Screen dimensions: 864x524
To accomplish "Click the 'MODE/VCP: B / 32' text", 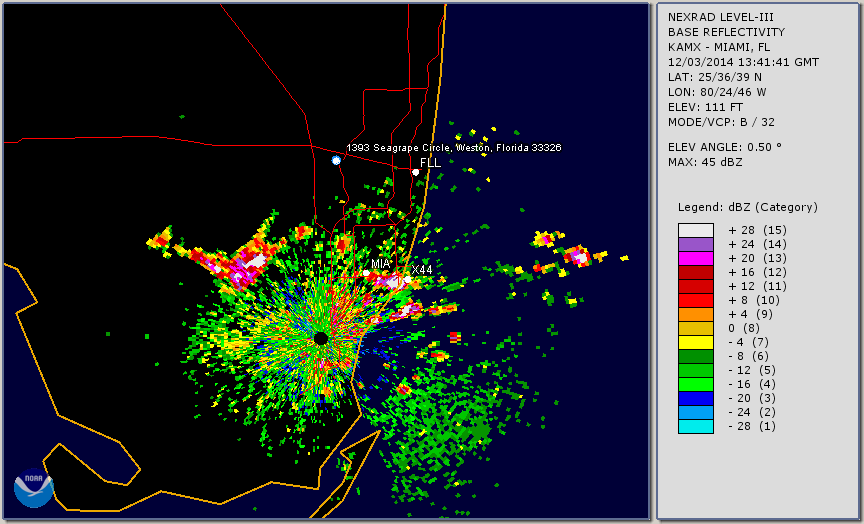I will click(x=721, y=122).
